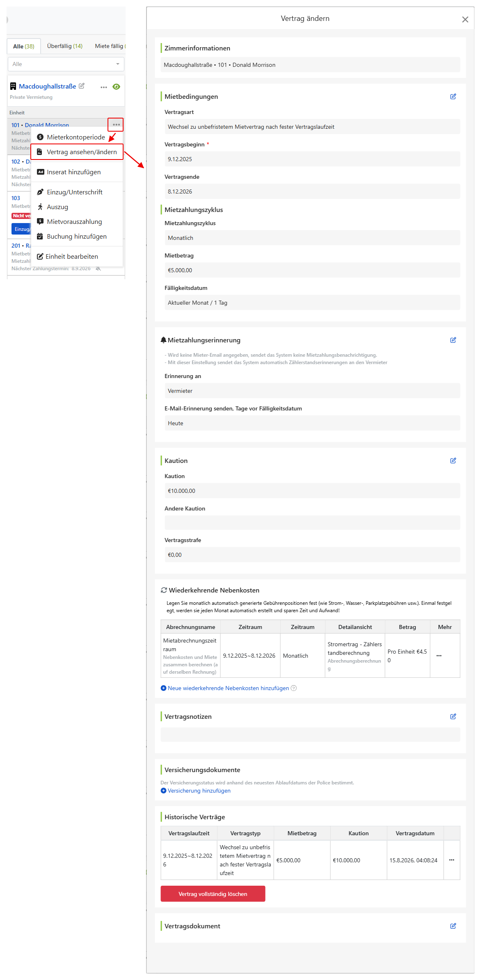Image resolution: width=481 pixels, height=980 pixels.
Task: Switch to the Miete fällig tab
Action: point(110,46)
